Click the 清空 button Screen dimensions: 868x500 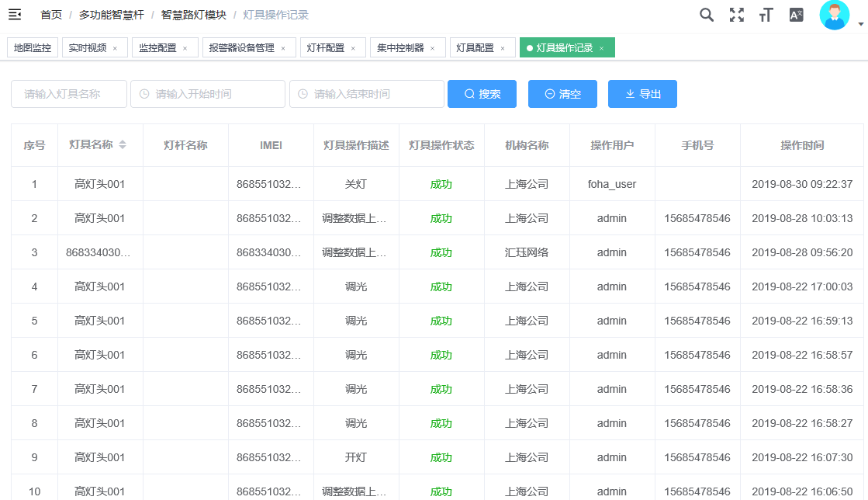[562, 94]
